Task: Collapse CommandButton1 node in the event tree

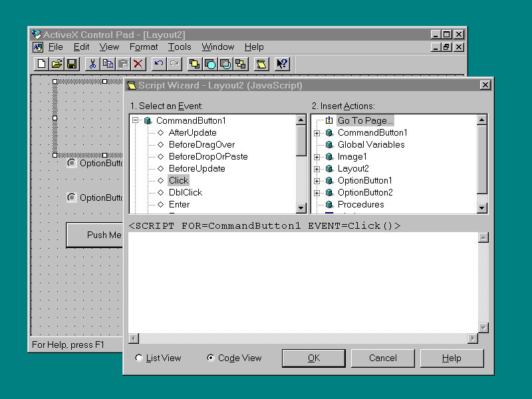Action: (x=135, y=121)
